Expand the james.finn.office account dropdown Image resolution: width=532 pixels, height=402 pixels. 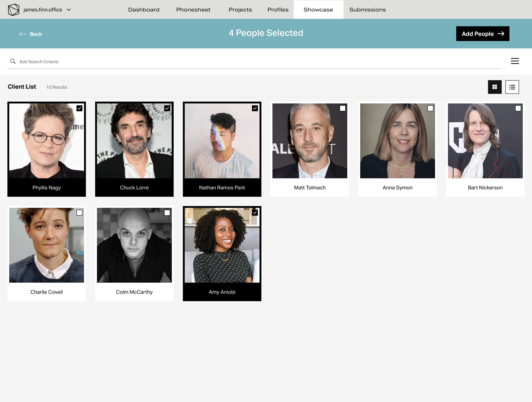69,10
